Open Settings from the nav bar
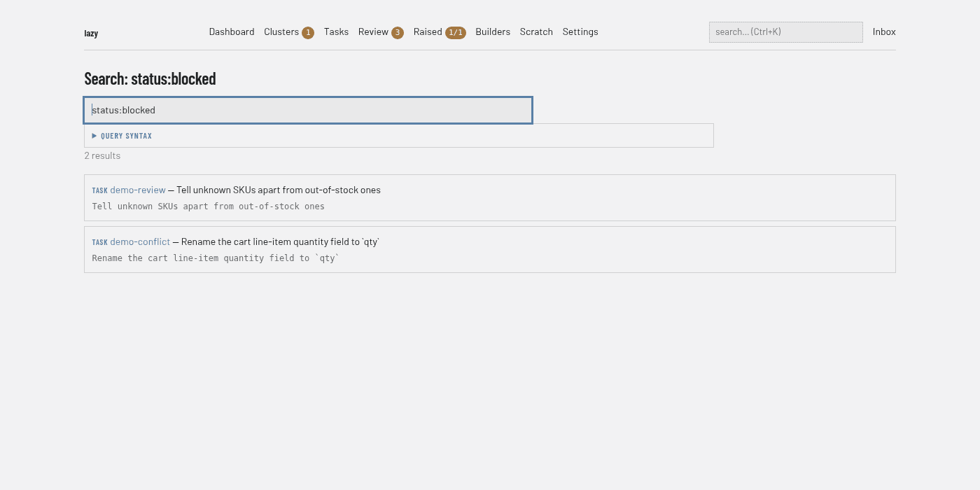The width and height of the screenshot is (980, 490). (x=580, y=31)
